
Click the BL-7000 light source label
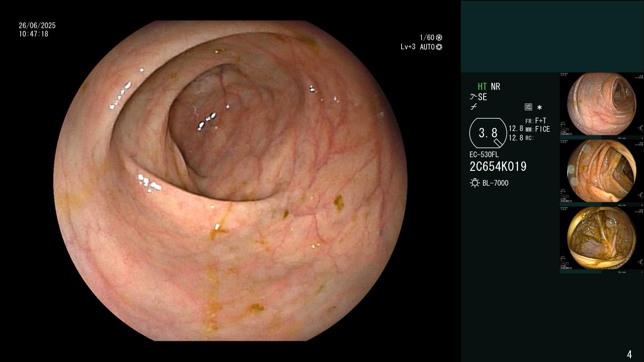495,183
